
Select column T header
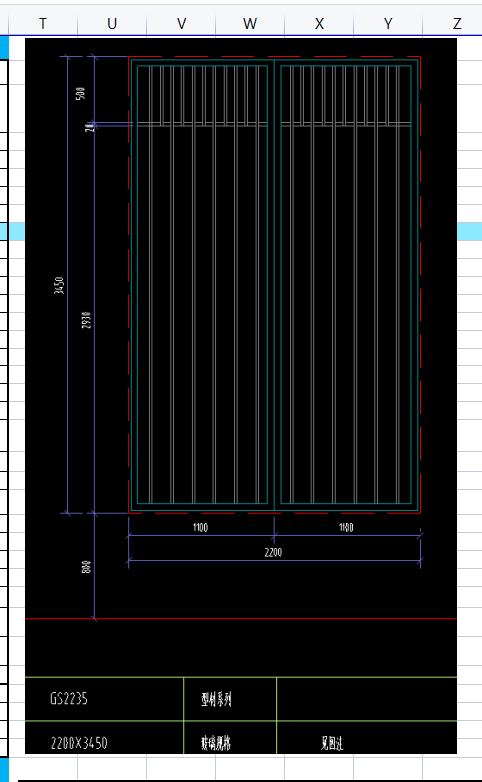tap(43, 23)
